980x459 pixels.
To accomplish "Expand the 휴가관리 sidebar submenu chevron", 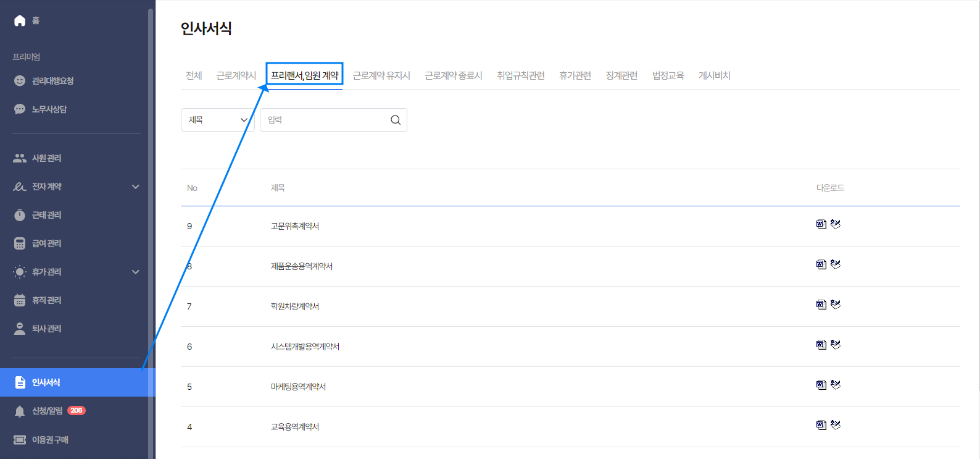I will 136,272.
